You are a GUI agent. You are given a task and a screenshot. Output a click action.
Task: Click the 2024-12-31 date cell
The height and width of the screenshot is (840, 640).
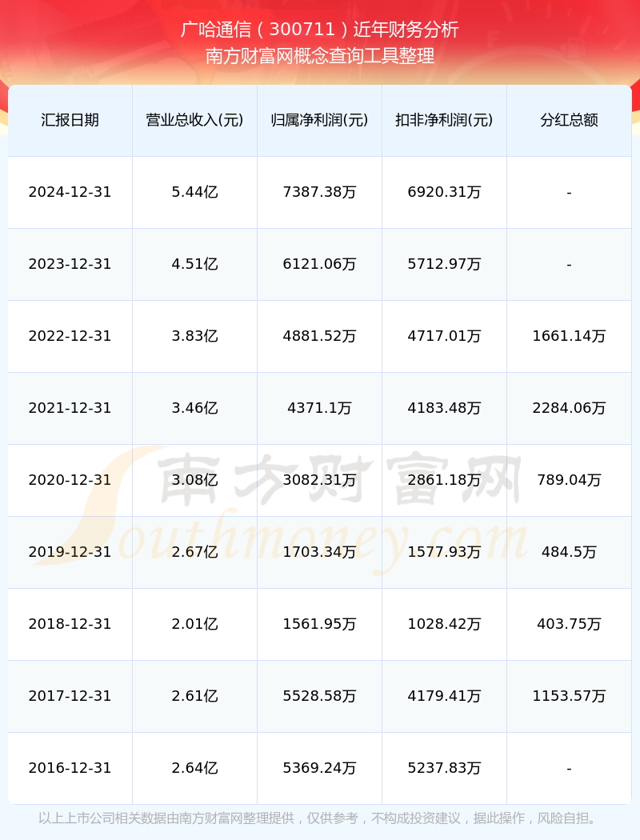pos(70,192)
